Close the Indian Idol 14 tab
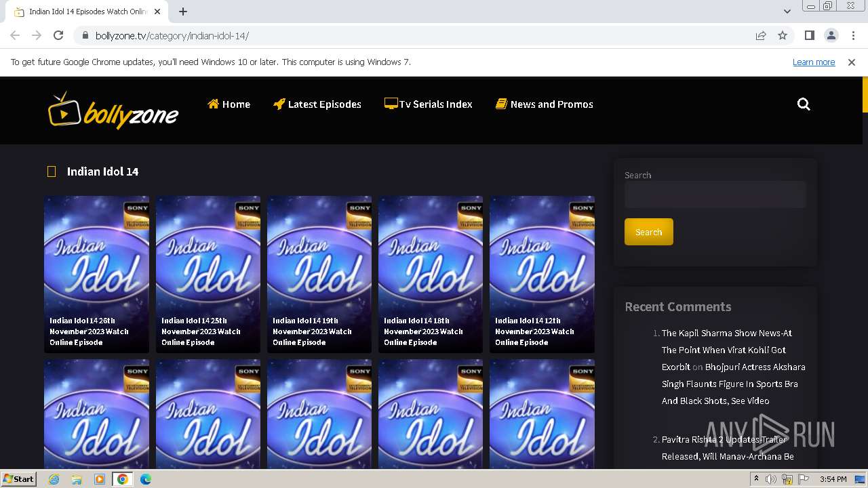 coord(157,12)
